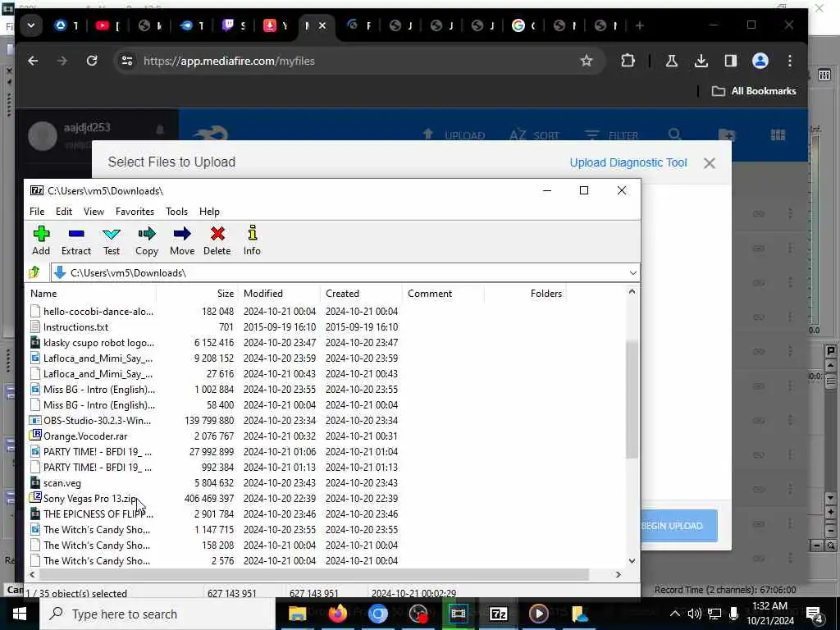The width and height of the screenshot is (840, 630).
Task: Select the Instructions.txt file
Action: pyautogui.click(x=75, y=326)
